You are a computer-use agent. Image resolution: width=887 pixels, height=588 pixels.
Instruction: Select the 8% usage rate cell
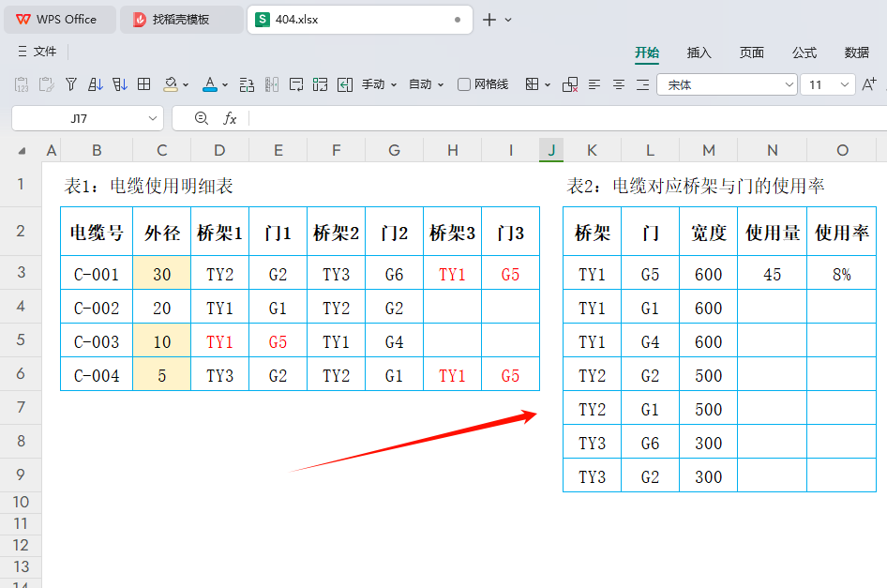point(842,274)
